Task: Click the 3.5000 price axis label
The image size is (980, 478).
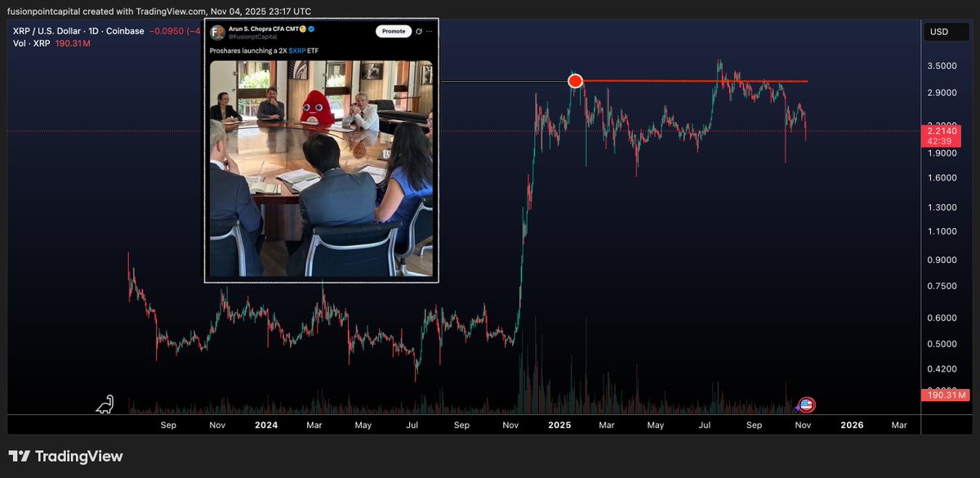Action: click(x=942, y=66)
